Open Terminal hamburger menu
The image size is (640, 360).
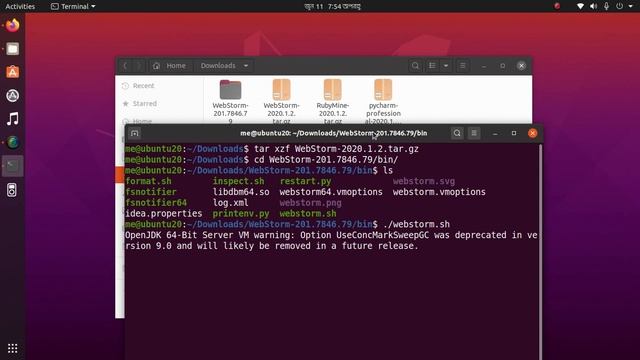[x=474, y=133]
